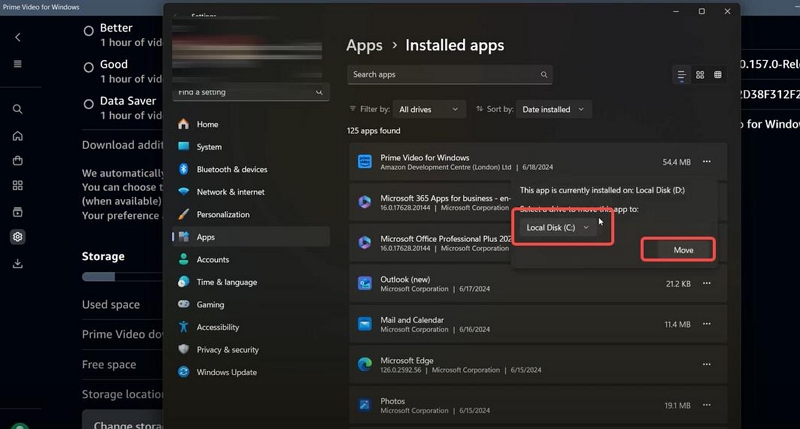
Task: Click the Used space label in Prime Video
Action: point(111,305)
